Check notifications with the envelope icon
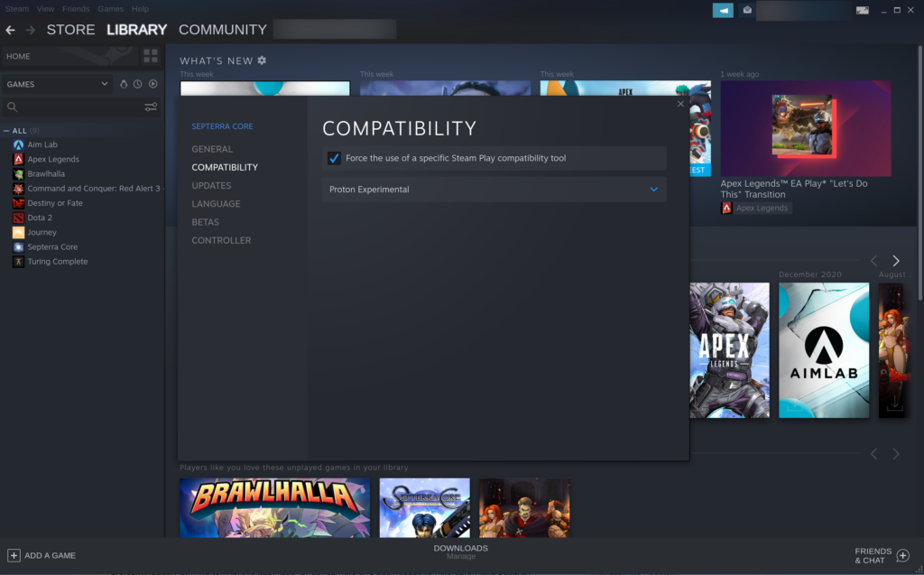This screenshot has height=575, width=924. coord(746,10)
